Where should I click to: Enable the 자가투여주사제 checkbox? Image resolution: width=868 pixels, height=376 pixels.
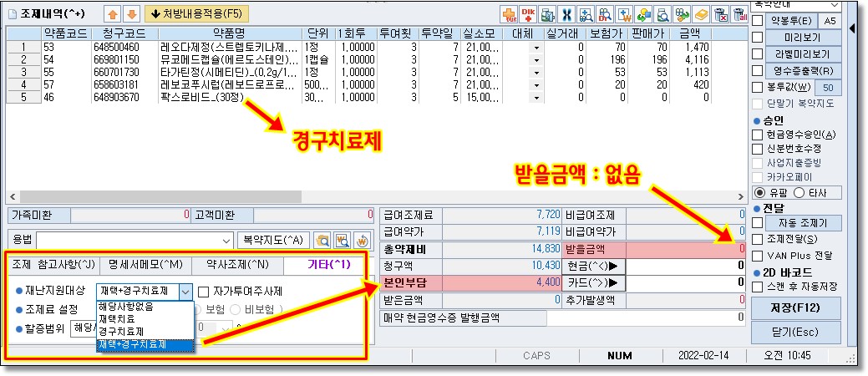point(203,291)
